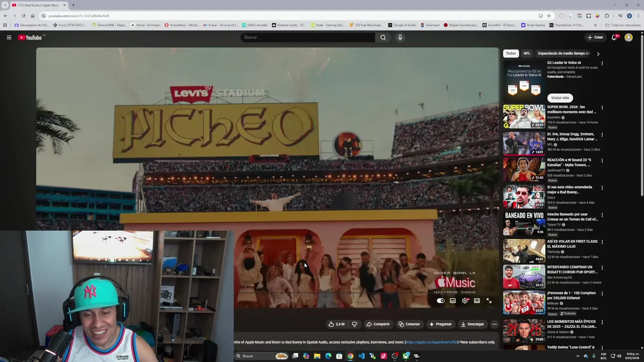Reload the page in Chrome

click(x=23, y=16)
